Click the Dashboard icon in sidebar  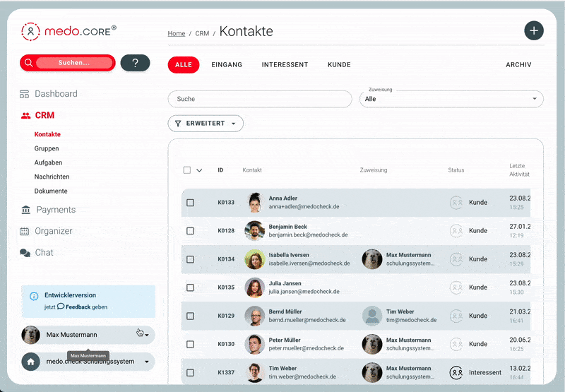pyautogui.click(x=25, y=94)
